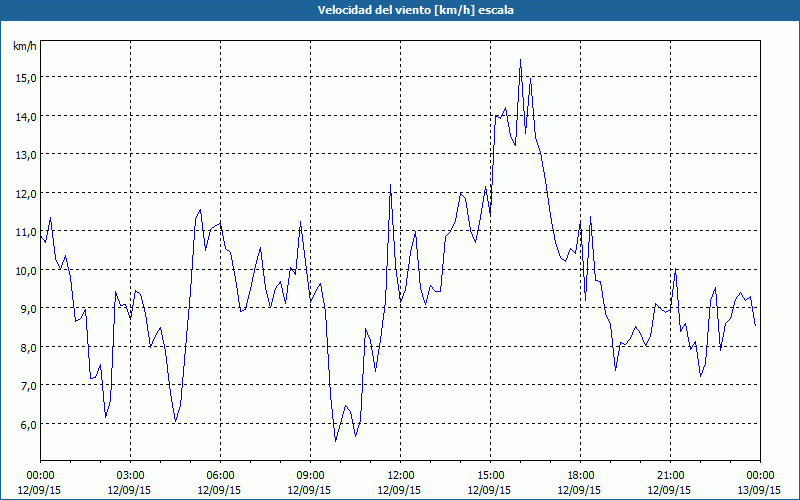Click the 12,0 y-axis value
Image resolution: width=800 pixels, height=500 pixels.
point(26,193)
